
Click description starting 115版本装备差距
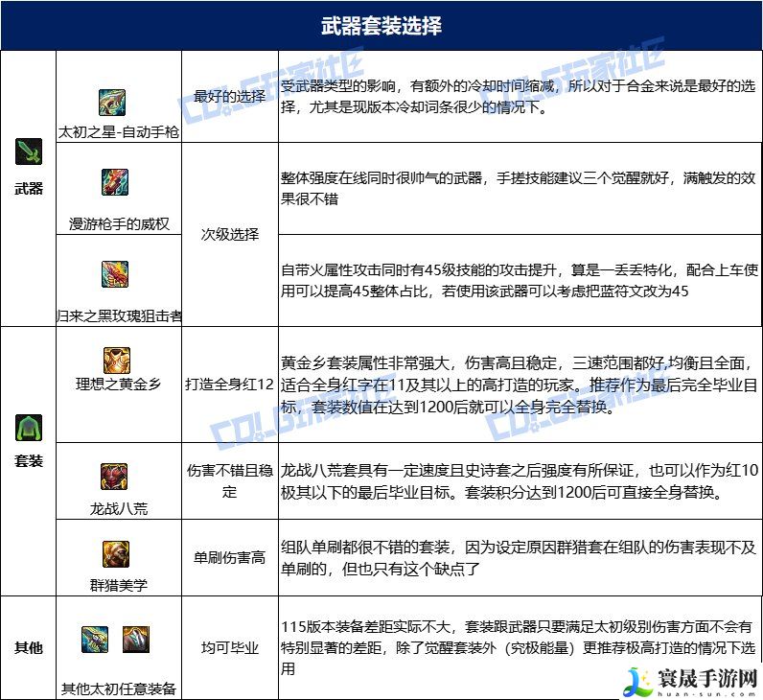519,648
